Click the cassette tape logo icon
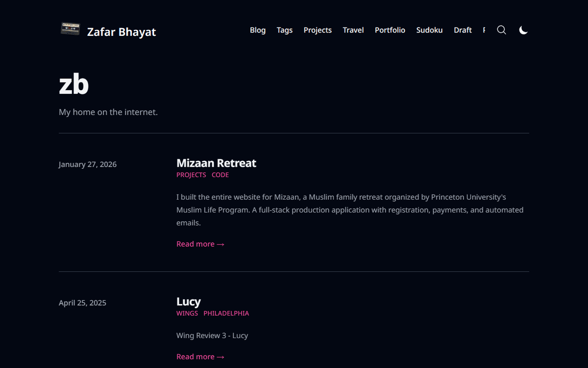The height and width of the screenshot is (368, 588). (70, 29)
